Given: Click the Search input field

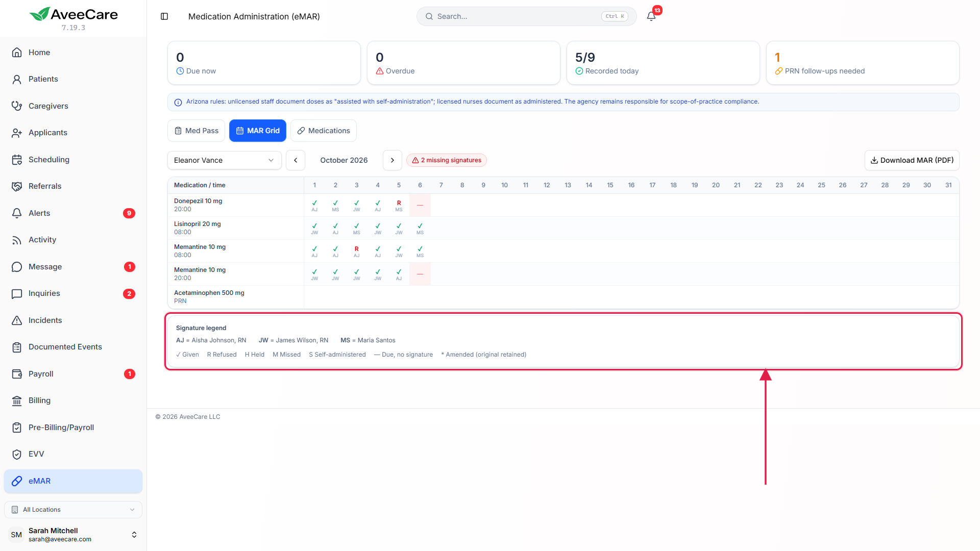Looking at the screenshot, I should [x=527, y=16].
